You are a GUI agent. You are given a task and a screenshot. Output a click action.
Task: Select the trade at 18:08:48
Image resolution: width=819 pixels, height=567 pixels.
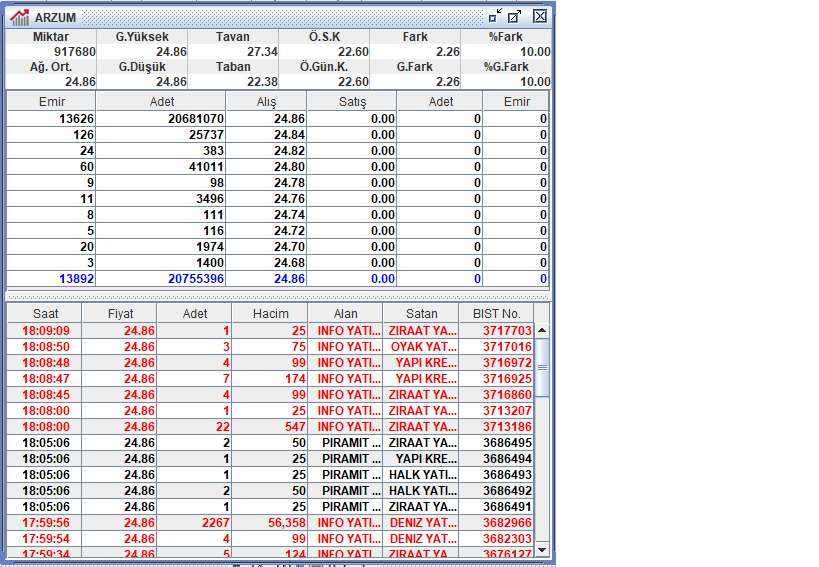[x=270, y=363]
